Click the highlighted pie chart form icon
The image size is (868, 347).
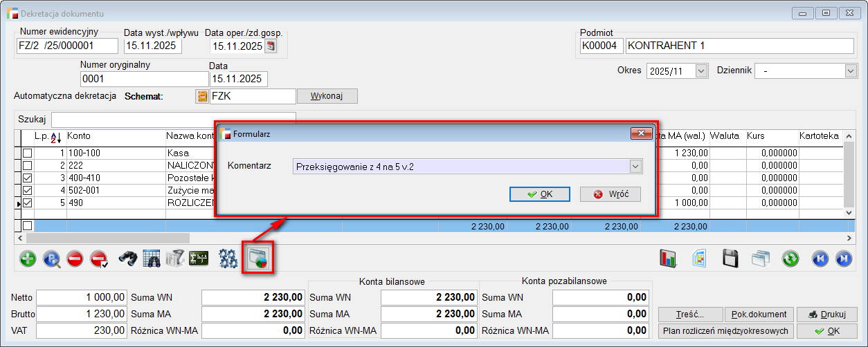coord(258,259)
